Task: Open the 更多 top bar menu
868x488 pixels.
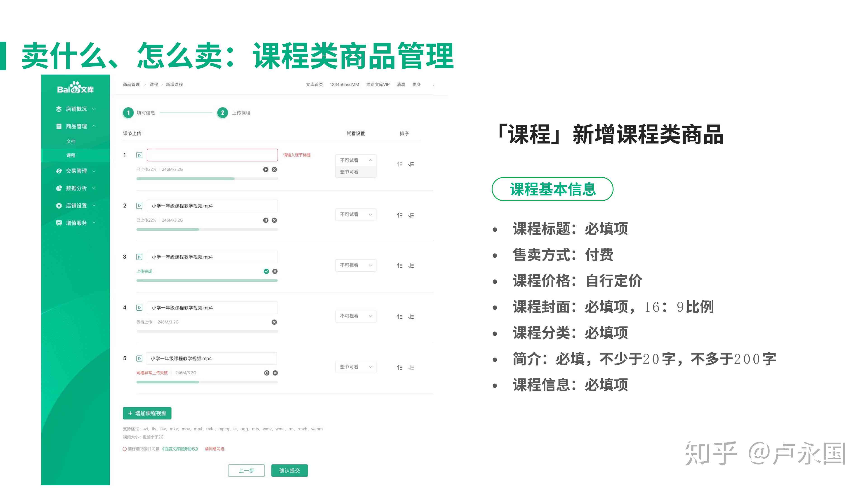Action: pos(416,84)
